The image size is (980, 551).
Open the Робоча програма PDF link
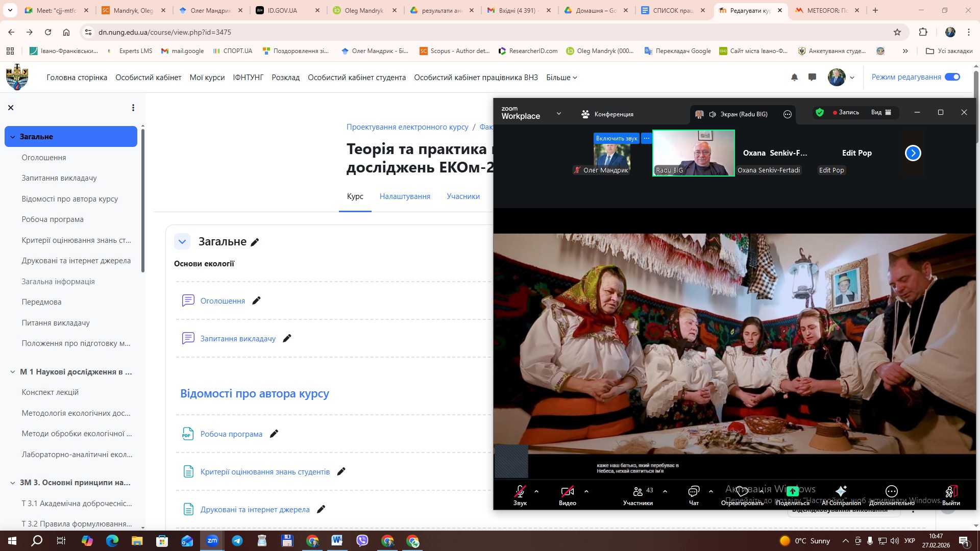coord(231,434)
